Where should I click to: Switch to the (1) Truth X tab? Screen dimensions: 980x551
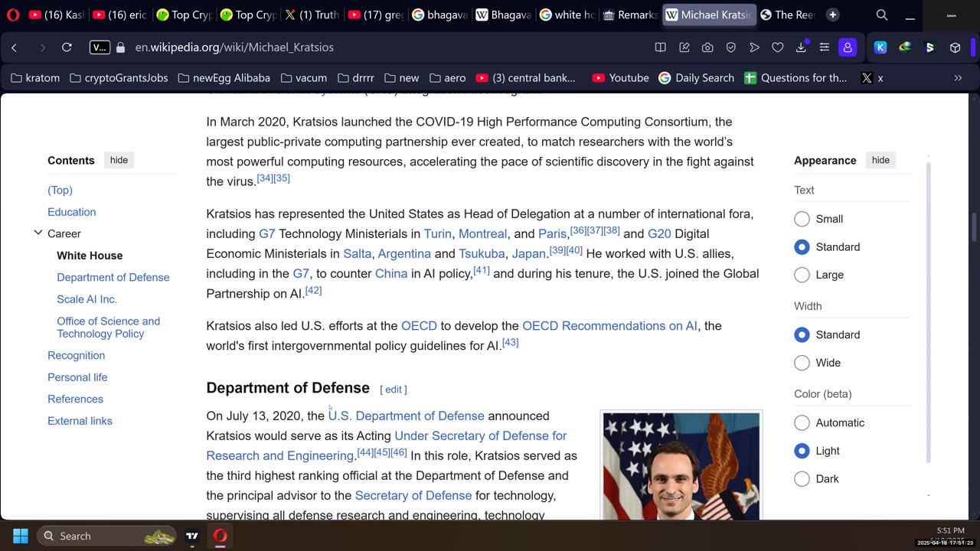(x=311, y=15)
